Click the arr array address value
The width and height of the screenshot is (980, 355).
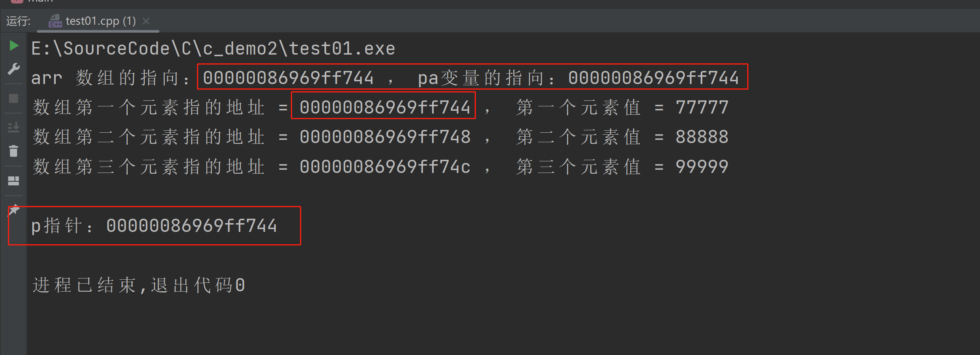click(288, 78)
